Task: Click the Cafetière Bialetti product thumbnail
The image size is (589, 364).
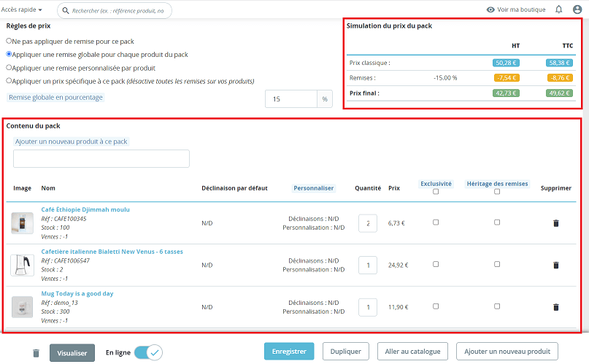Action: click(x=22, y=265)
